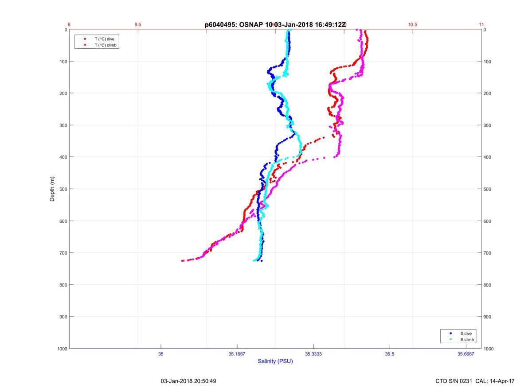Click the '300' tick on the right depth axis
Image resolution: width=532 pixels, height=392 pixels.
[488, 125]
